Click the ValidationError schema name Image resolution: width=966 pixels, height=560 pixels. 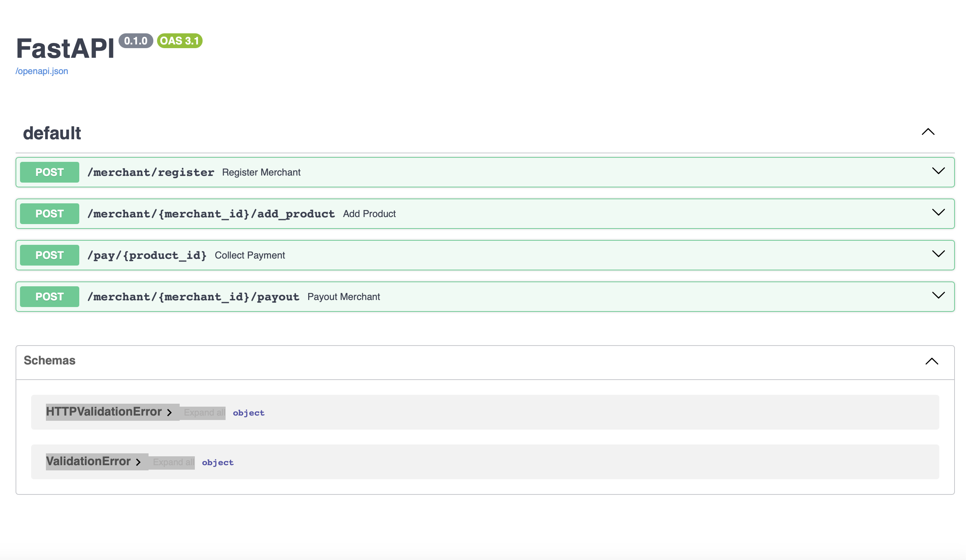click(x=88, y=461)
